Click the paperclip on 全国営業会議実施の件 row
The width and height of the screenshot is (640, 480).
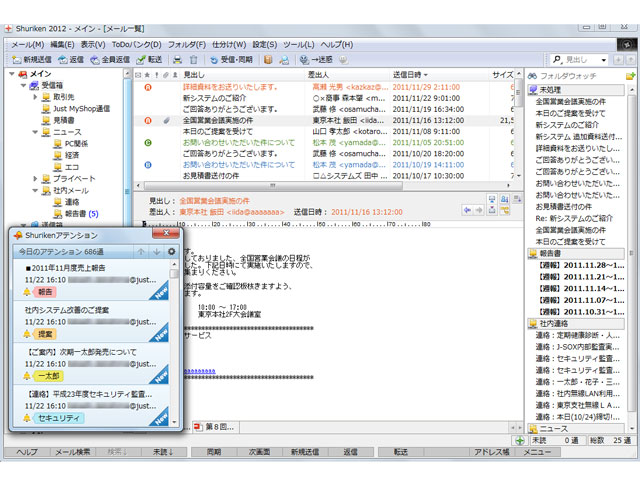[167, 120]
